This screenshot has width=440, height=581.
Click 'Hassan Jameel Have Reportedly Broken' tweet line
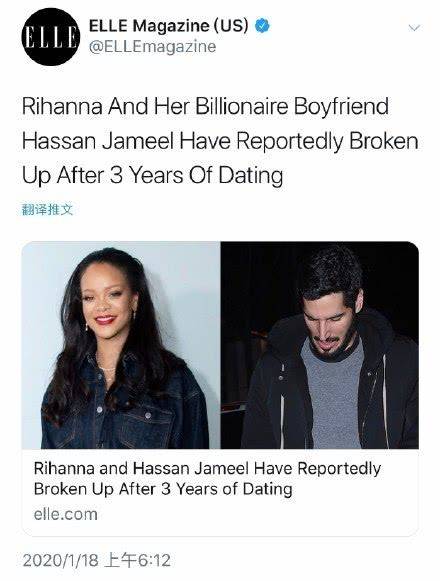(220, 141)
